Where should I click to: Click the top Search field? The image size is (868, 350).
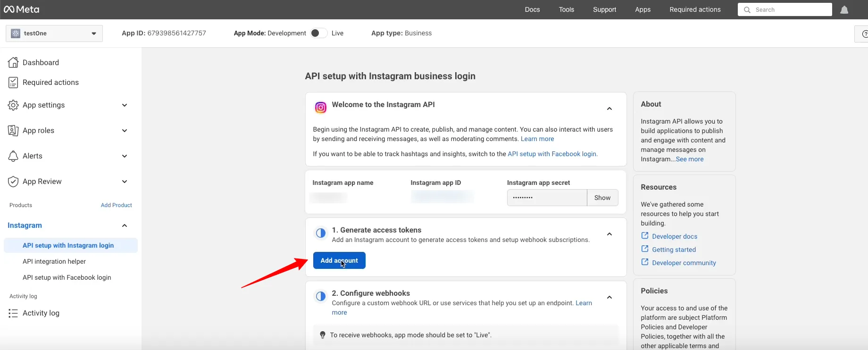point(785,9)
